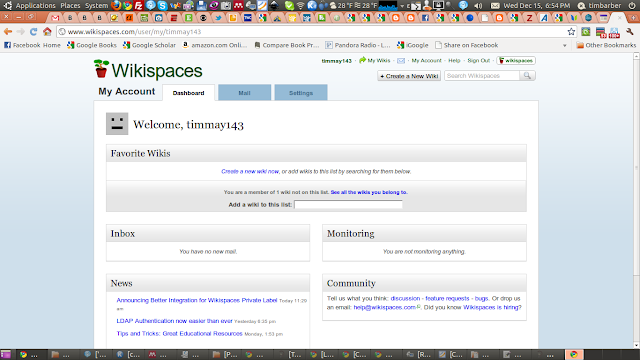Open the Google Books bookmark
Viewport: 640px width, 360px height.
(92, 45)
